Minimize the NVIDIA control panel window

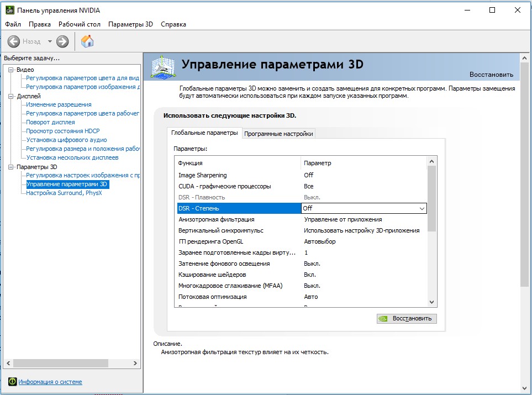467,10
